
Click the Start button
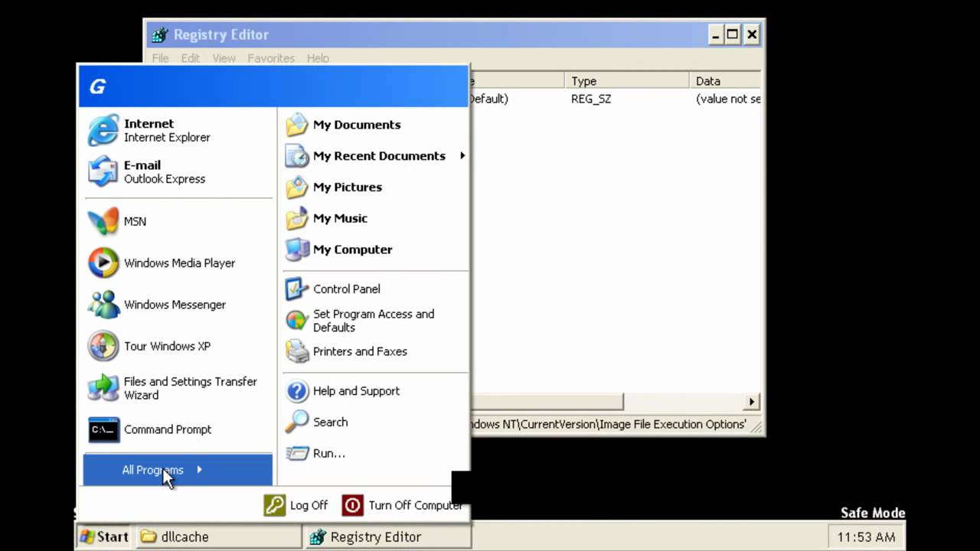(x=104, y=536)
